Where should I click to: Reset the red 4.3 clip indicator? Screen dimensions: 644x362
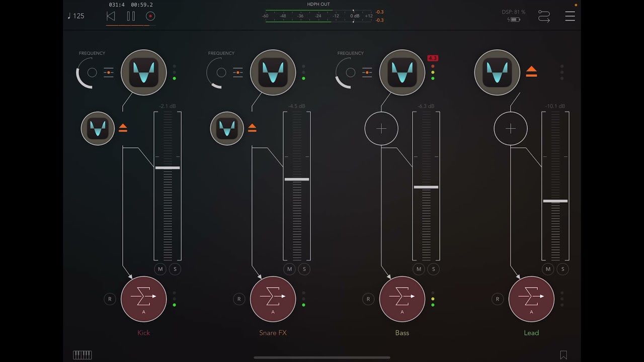click(x=433, y=58)
